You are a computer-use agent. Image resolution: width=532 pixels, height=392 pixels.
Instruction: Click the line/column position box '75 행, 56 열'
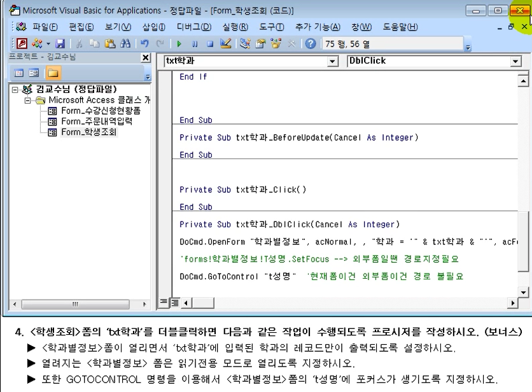[392, 44]
